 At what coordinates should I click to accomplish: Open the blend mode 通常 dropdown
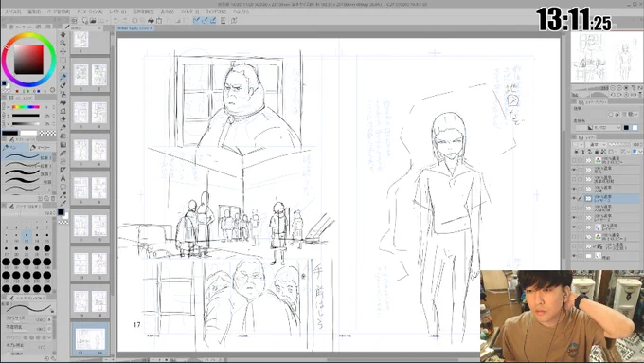coord(597,145)
